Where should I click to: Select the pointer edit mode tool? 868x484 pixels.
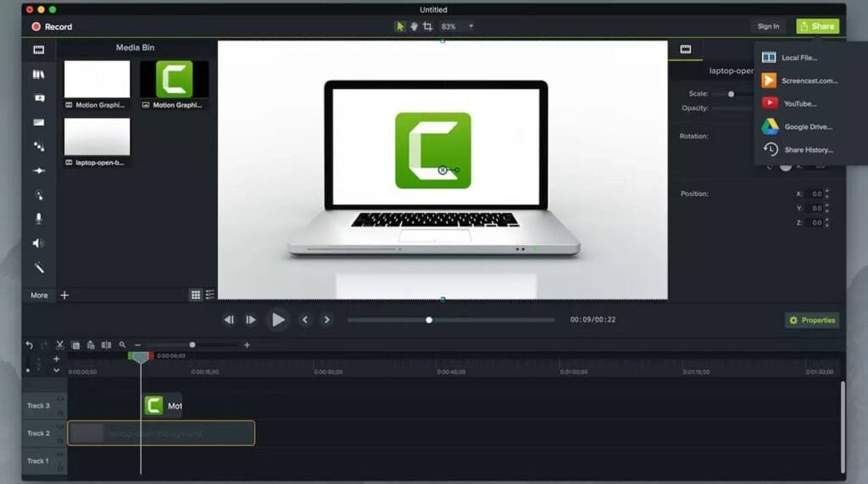point(400,26)
